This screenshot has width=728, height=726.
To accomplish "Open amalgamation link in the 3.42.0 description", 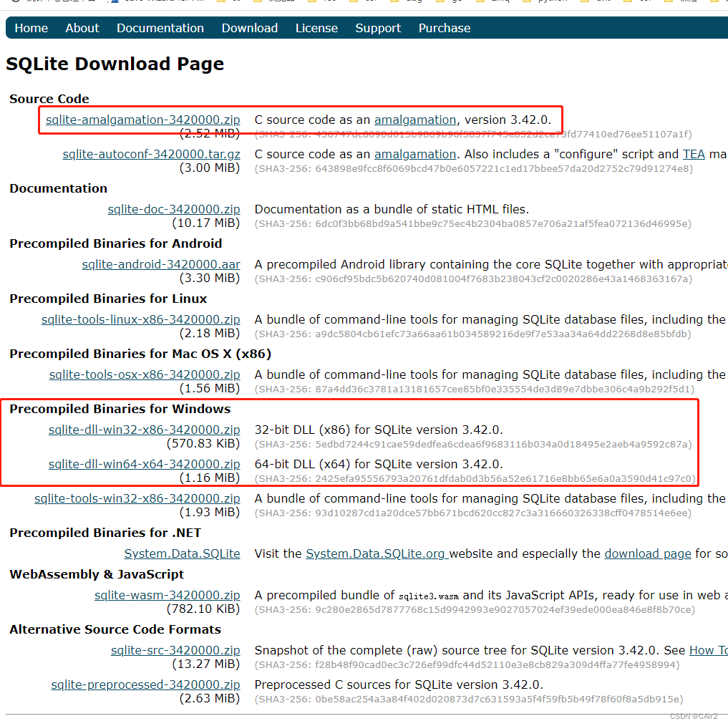I will 415,120.
